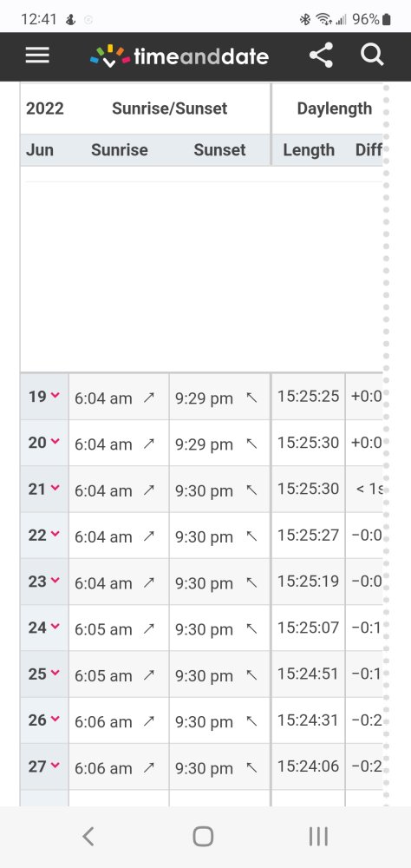Expand details for June 19 row

pyautogui.click(x=55, y=395)
